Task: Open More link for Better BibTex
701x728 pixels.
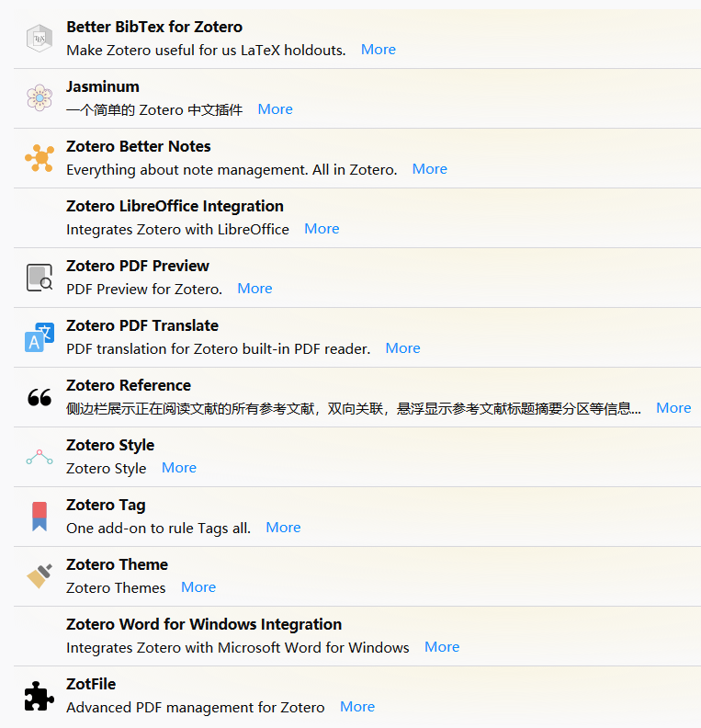Action: 379,50
